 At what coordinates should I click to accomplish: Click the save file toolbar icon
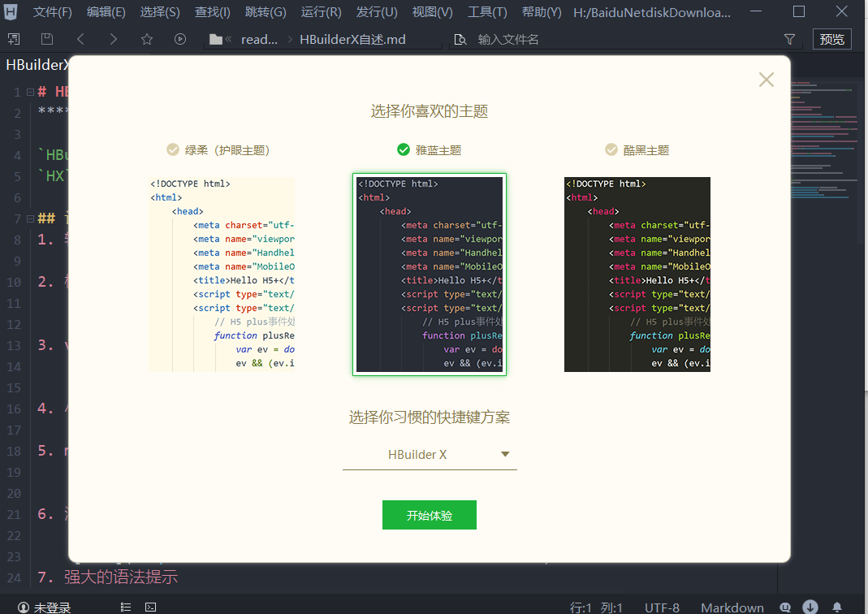47,39
